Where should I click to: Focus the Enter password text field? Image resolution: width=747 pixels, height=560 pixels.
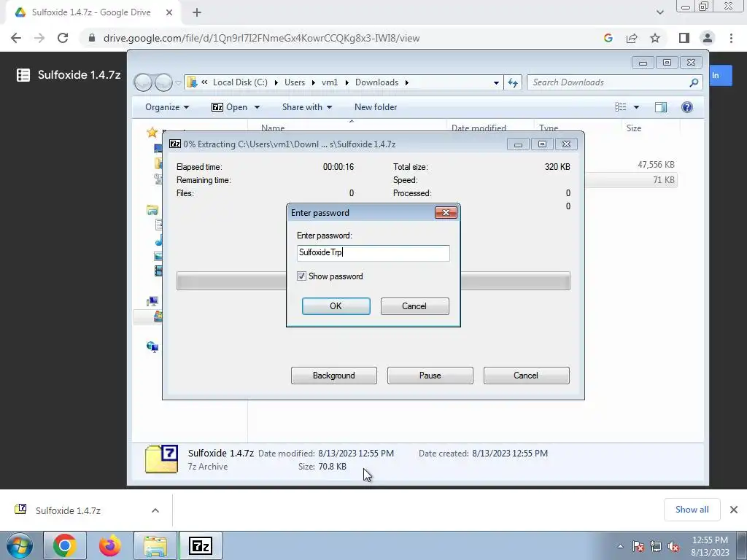coord(373,253)
